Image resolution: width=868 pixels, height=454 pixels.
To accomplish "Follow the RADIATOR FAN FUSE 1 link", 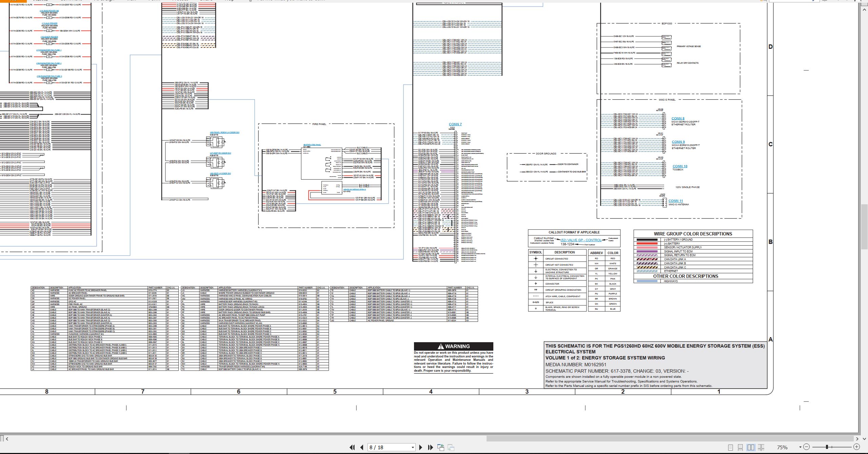I will click(49, 50).
